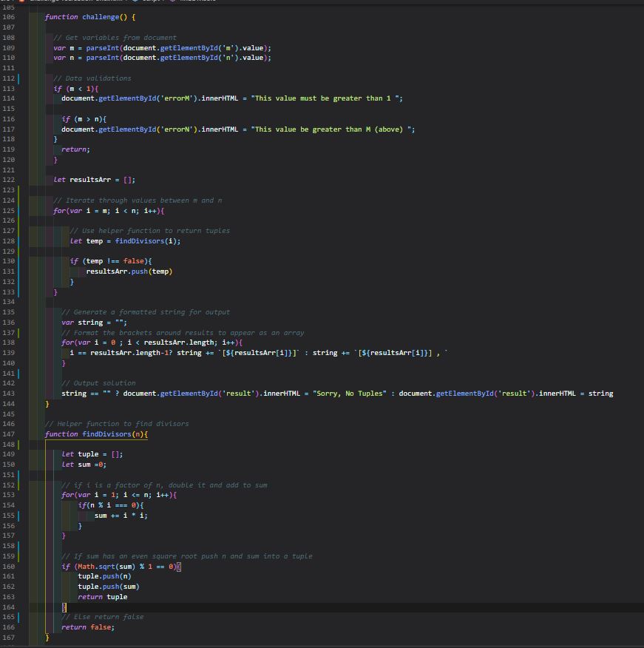
Task: Click comment "// Else return false"
Action: point(103,617)
